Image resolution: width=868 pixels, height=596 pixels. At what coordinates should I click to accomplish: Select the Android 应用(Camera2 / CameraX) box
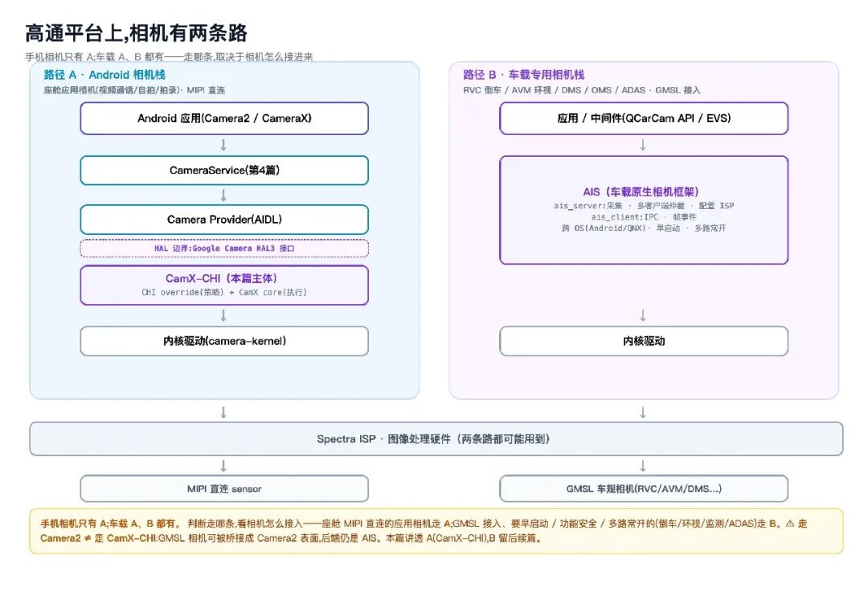224,118
